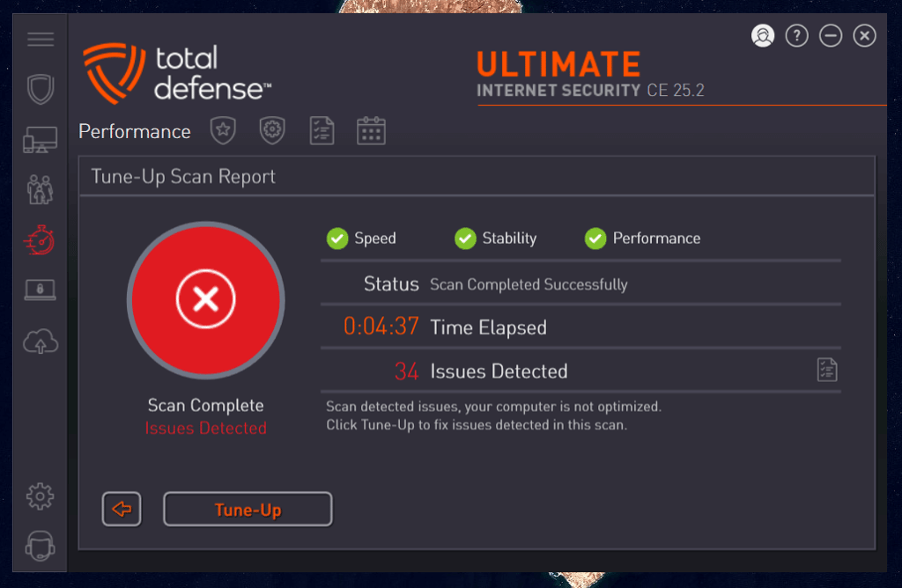Close the Total Defense window
Viewport: 902px width, 588px height.
tap(865, 35)
